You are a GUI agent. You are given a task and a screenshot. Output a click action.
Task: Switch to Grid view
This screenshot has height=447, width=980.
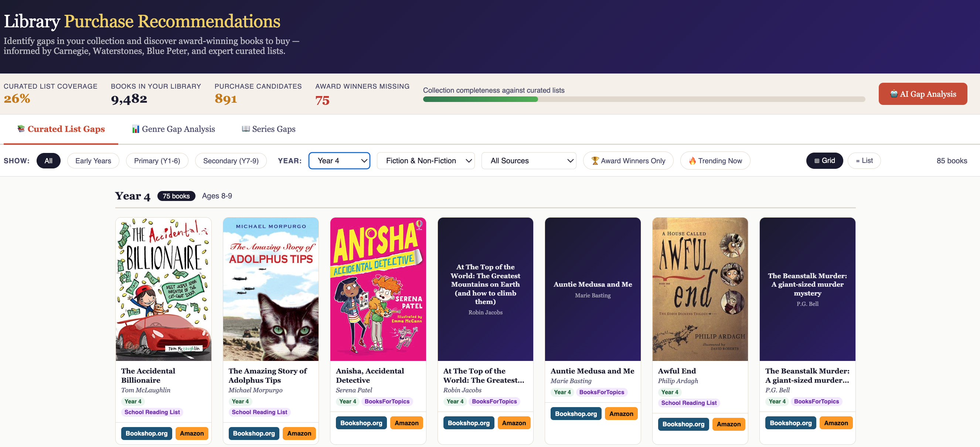click(824, 161)
